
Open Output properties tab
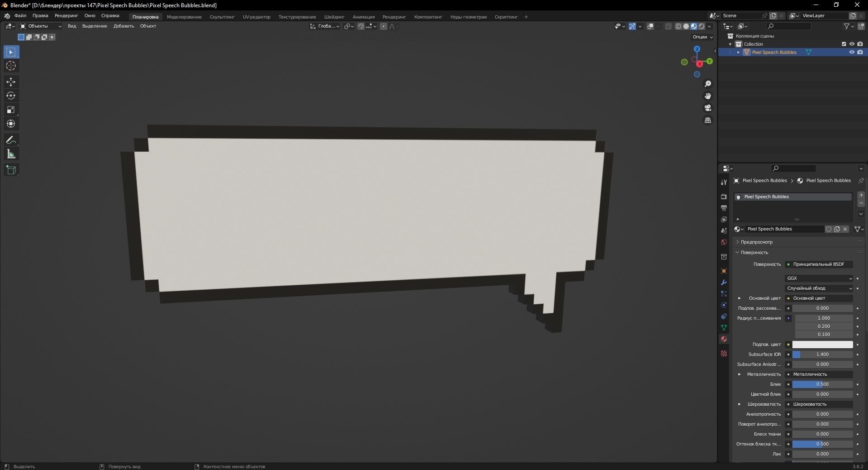point(724,208)
